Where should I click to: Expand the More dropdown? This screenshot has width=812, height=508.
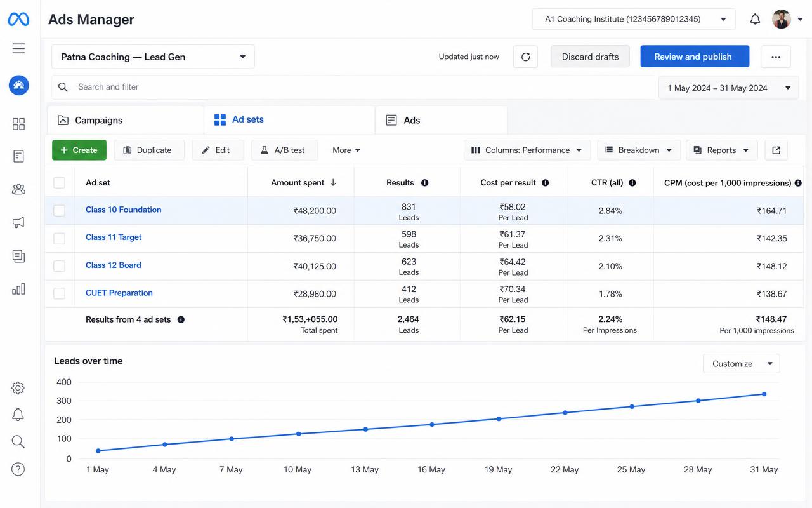(x=346, y=150)
